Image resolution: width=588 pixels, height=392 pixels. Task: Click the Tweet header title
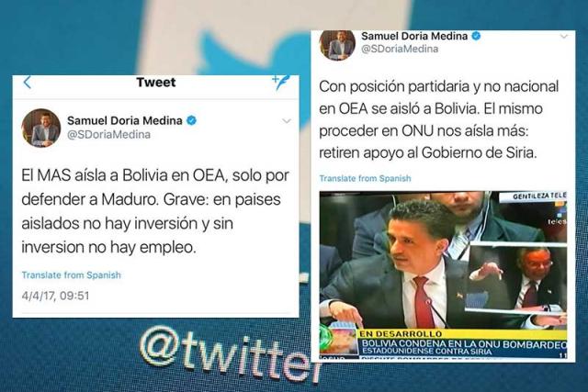coord(156,82)
